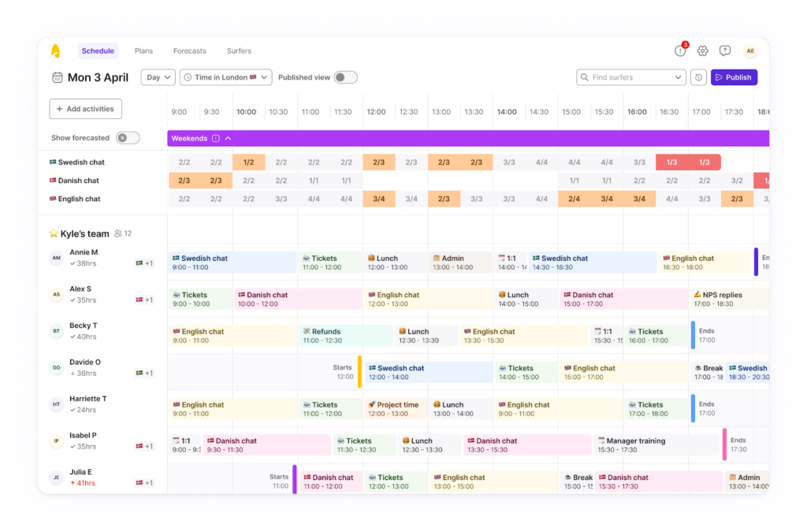Click Julia E's Danish flag +1 badge
807x532 pixels.
pos(144,482)
